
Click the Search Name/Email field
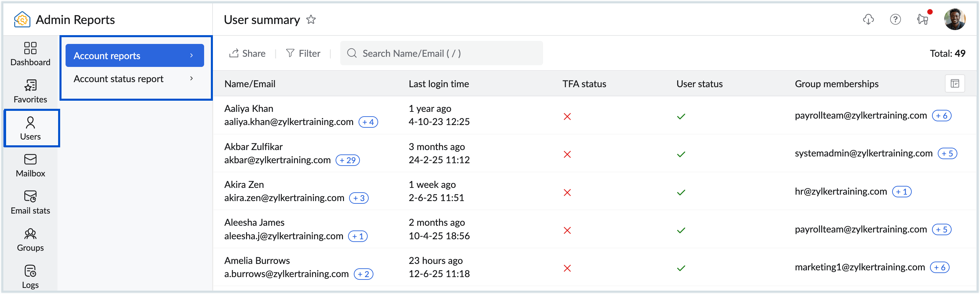coord(441,53)
